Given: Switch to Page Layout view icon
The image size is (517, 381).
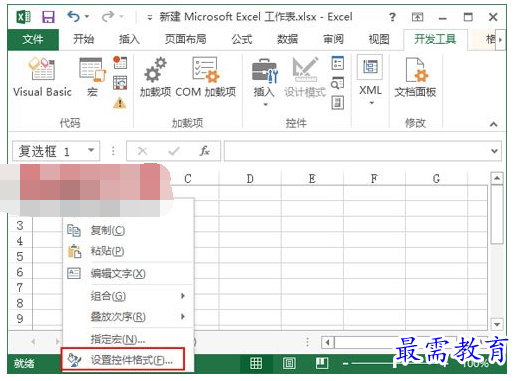Looking at the screenshot, I should (289, 363).
